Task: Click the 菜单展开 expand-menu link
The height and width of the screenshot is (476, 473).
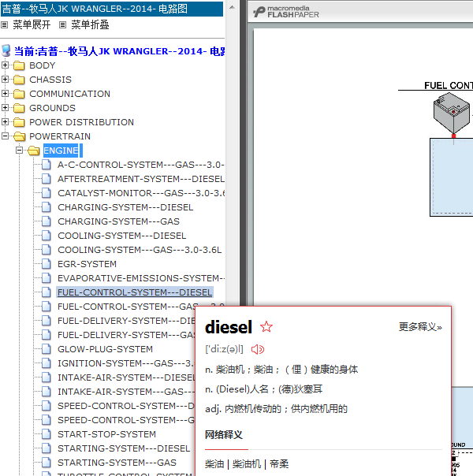Action: [32, 24]
